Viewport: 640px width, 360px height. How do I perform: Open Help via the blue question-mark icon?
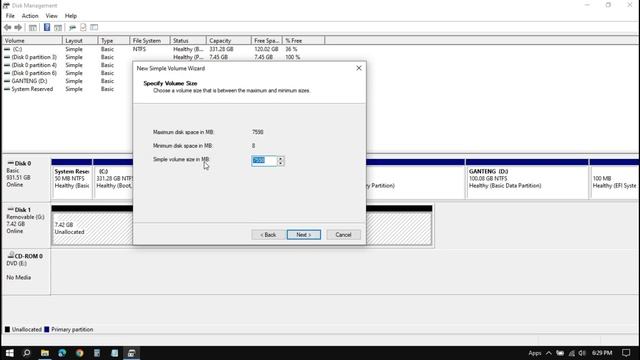tap(47, 27)
